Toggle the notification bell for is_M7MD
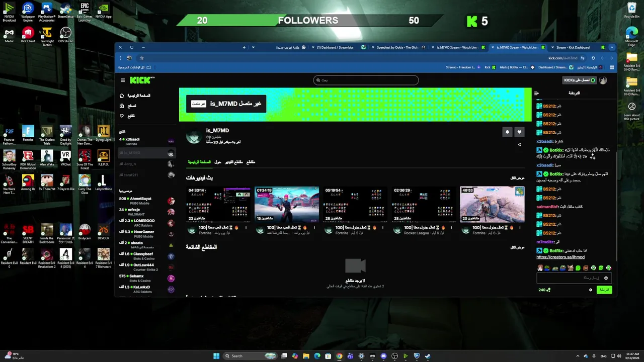644x362 pixels. coord(507,132)
